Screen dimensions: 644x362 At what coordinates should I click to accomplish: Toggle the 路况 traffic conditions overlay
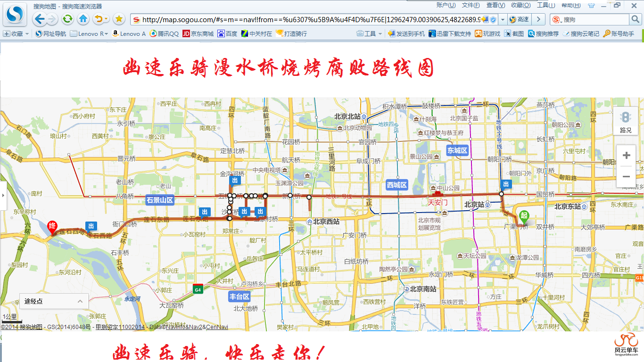coord(626,122)
